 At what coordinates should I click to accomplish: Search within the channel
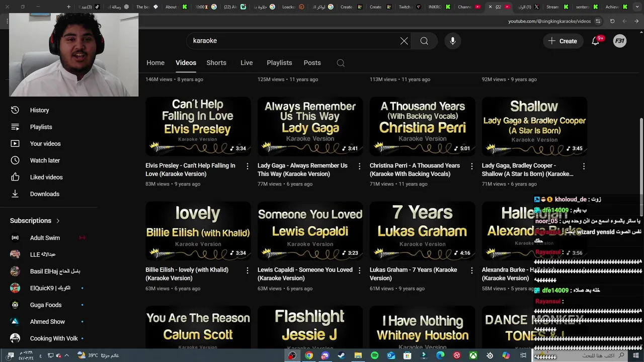[341, 63]
